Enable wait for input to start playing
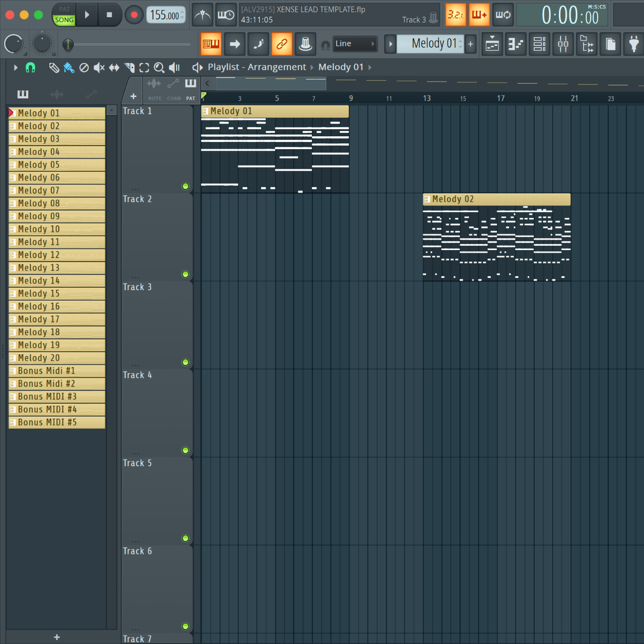644x644 pixels. 226,15
